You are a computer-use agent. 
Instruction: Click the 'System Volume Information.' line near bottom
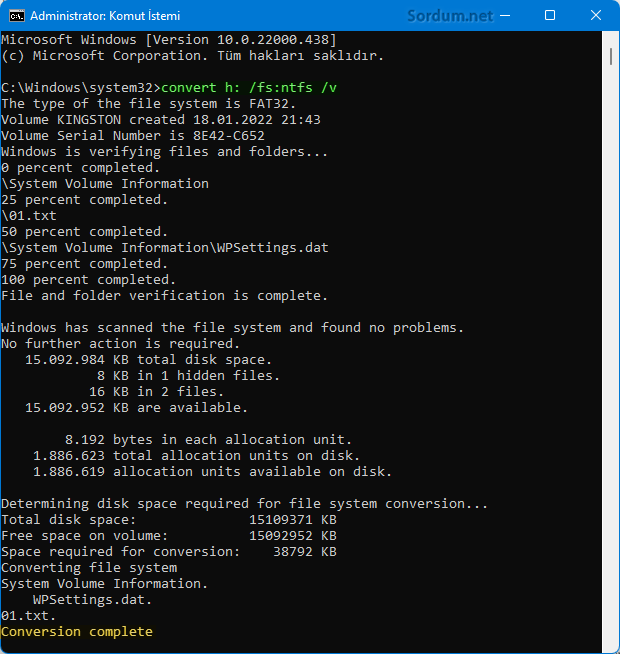tap(104, 584)
